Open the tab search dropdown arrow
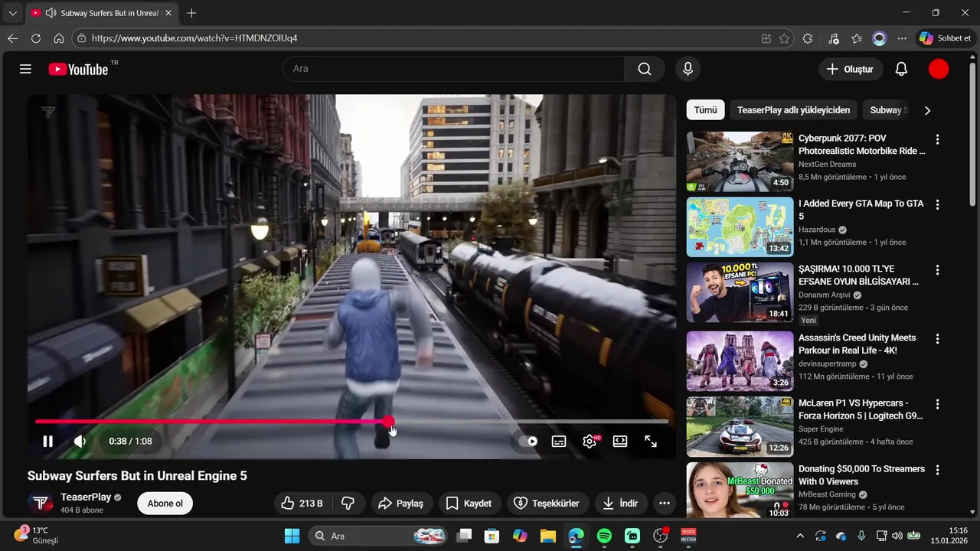 [12, 13]
